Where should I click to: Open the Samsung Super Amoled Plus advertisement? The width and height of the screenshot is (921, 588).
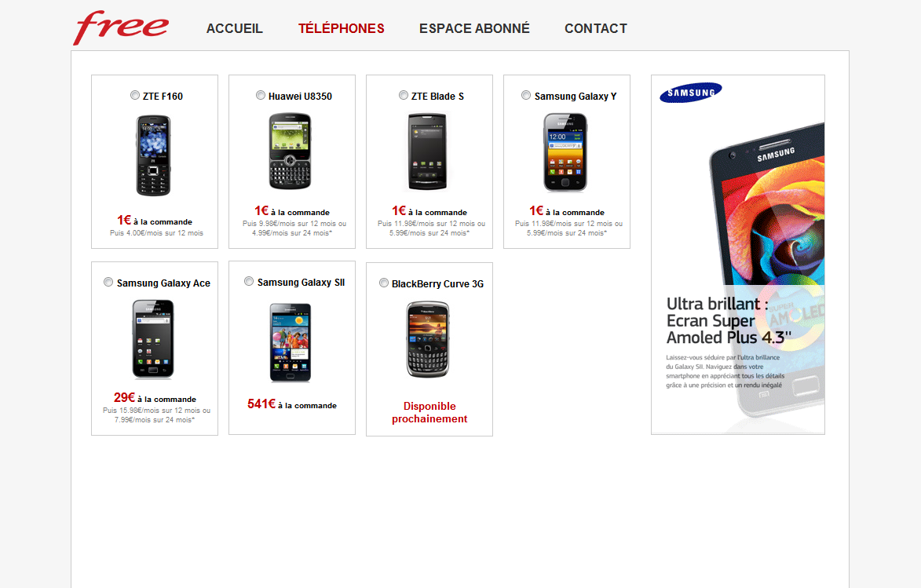click(738, 255)
